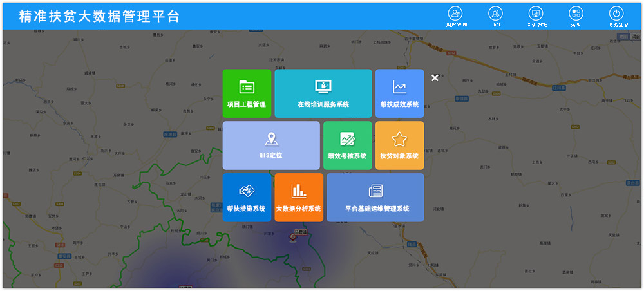Screen dimensions: 644x291
Task: Click the 精准扶贫大数据管理平台 title
Action: point(100,17)
